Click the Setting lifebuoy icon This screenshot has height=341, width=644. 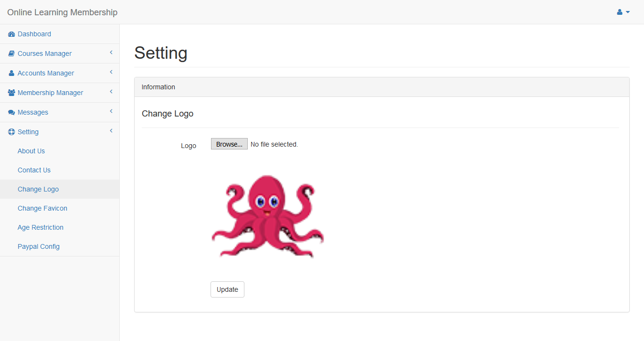click(x=11, y=132)
